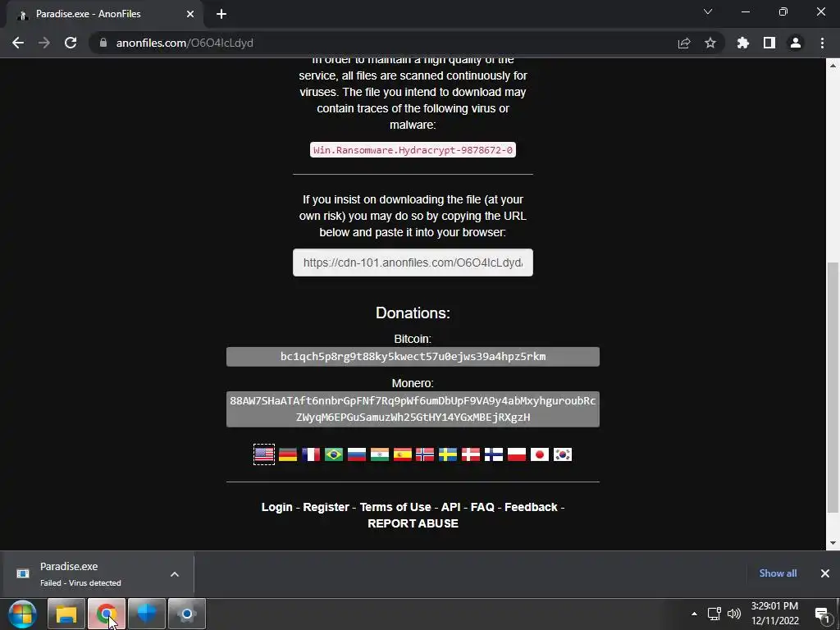This screenshot has height=630, width=840.
Task: Choose the Japanese flag language
Action: coord(540,454)
